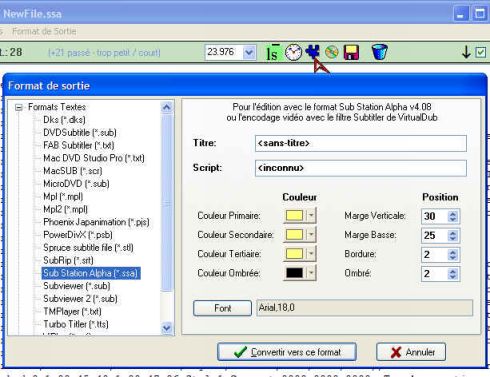
Task: Click Convertir vers ce format button
Action: 287,352
